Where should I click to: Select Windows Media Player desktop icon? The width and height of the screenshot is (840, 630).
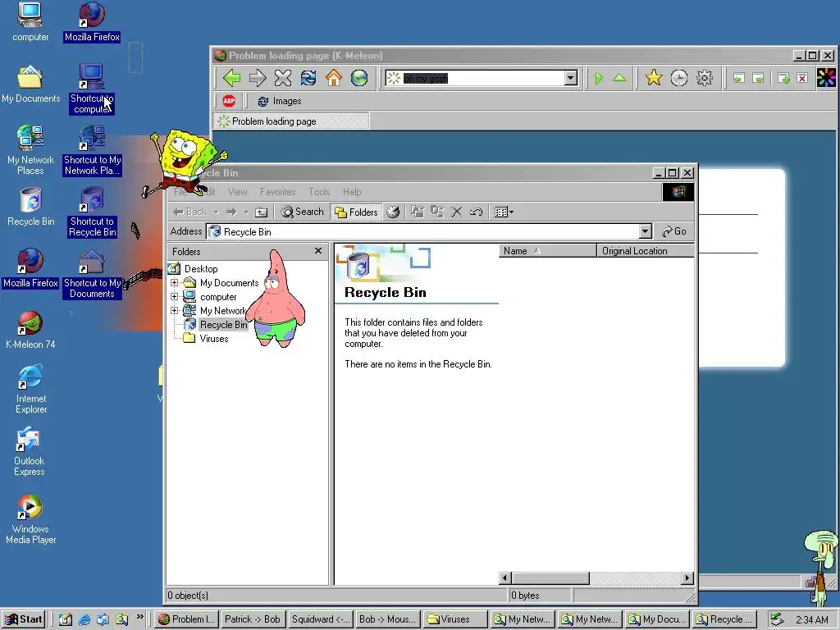pyautogui.click(x=30, y=519)
